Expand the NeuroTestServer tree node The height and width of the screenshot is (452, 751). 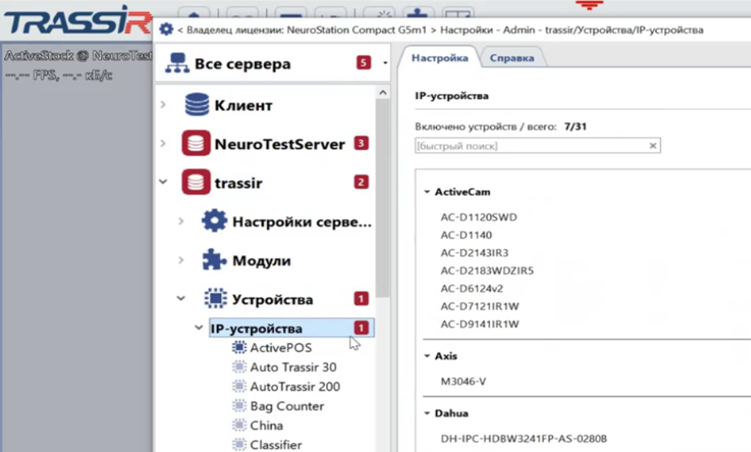click(163, 143)
